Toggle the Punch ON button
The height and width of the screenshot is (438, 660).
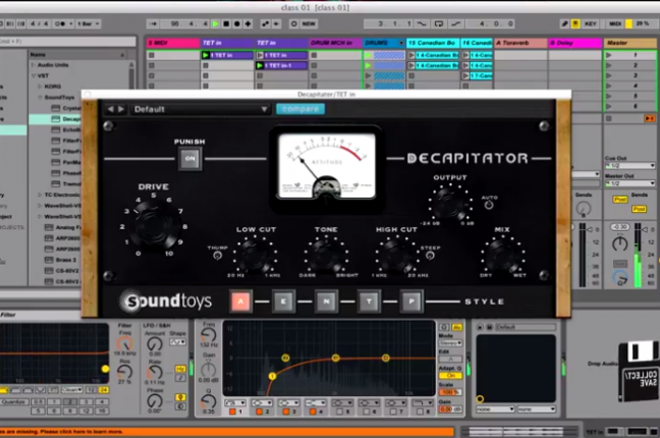click(188, 158)
